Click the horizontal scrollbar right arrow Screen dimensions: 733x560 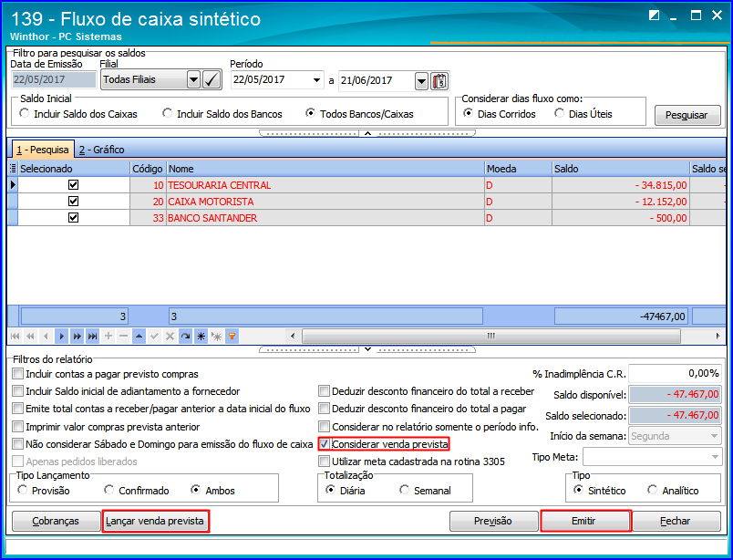718,336
